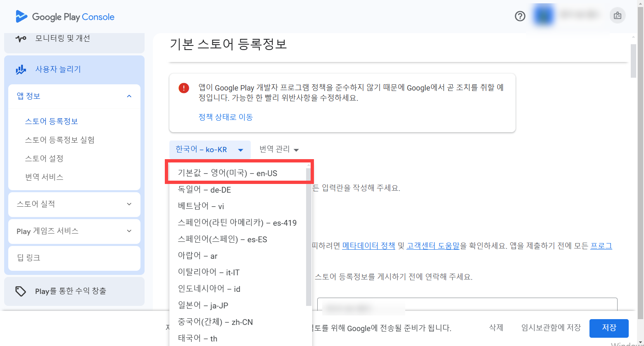
Task: Choose 베트남어 – vi from list
Action: point(238,206)
